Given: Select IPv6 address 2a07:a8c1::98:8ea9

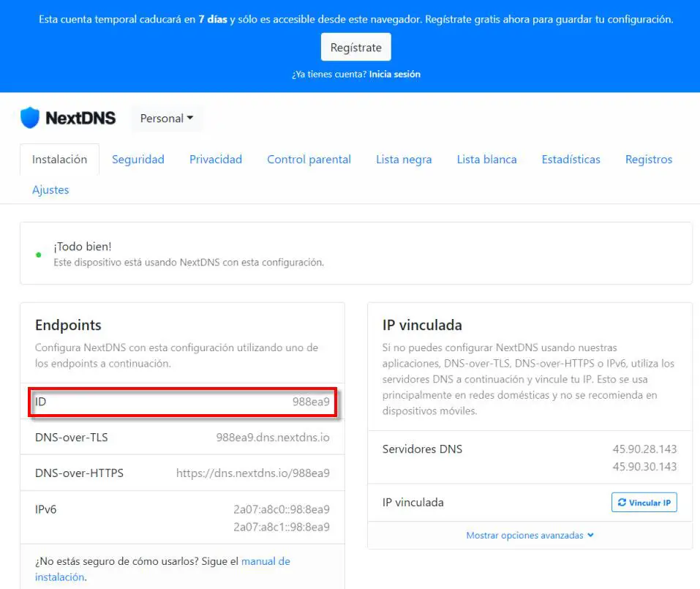Looking at the screenshot, I should (282, 527).
